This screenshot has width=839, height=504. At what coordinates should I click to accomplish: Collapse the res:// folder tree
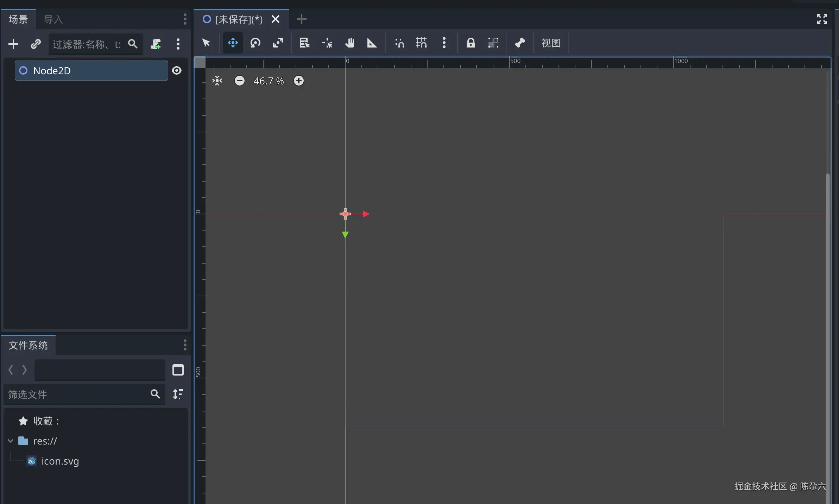pos(11,441)
